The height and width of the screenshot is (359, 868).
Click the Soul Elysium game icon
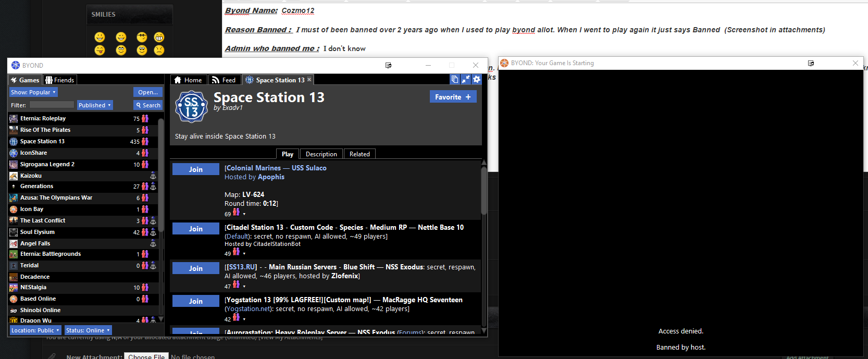pyautogui.click(x=14, y=232)
